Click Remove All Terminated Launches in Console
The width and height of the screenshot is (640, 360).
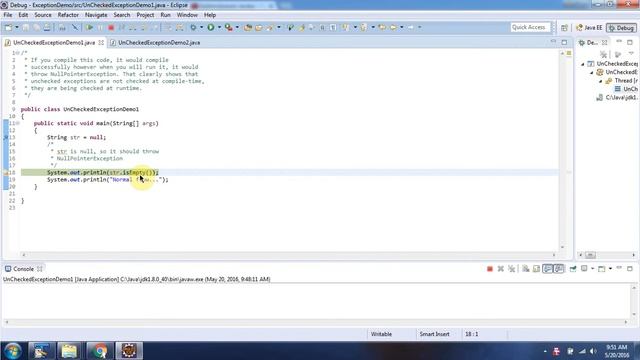511,269
